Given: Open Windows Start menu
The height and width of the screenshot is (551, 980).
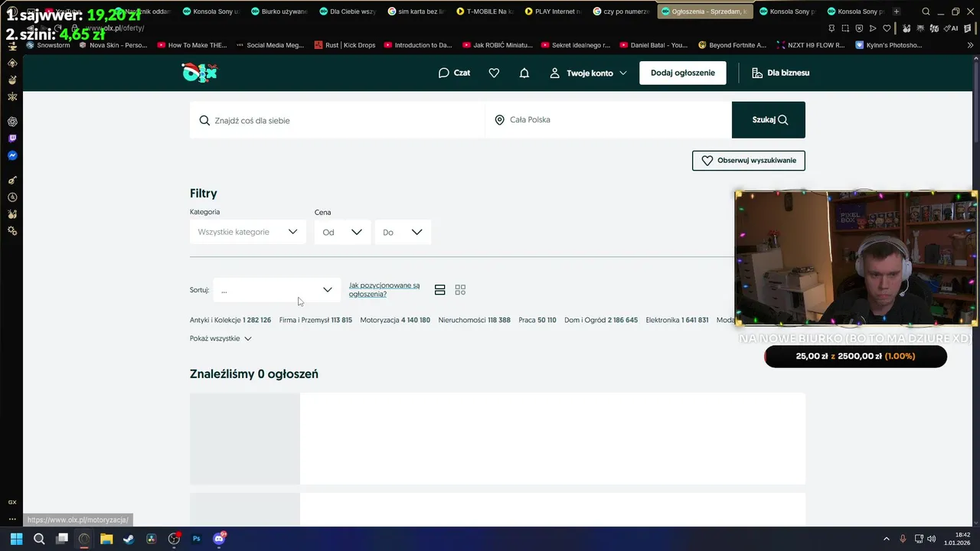Looking at the screenshot, I should pos(16,539).
